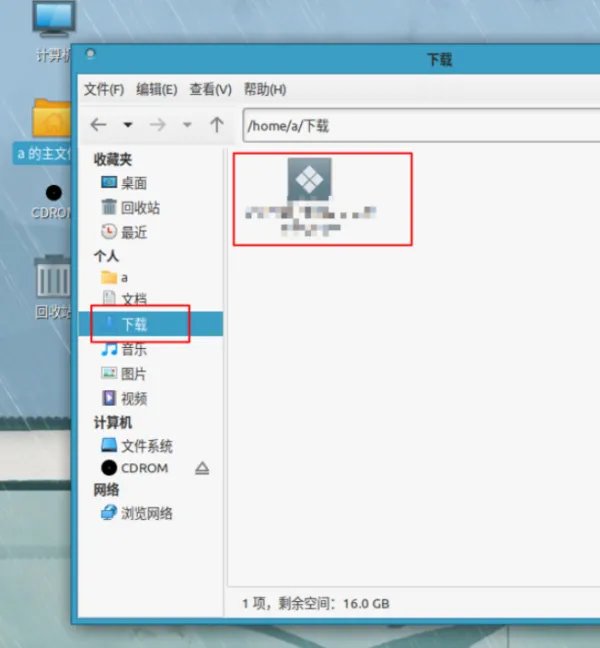
Task: Open the 编辑(E) menu
Action: point(157,89)
